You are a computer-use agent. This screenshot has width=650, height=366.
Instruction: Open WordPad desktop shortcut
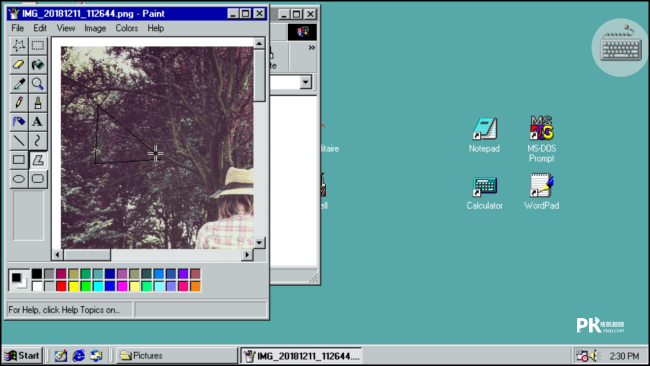541,192
